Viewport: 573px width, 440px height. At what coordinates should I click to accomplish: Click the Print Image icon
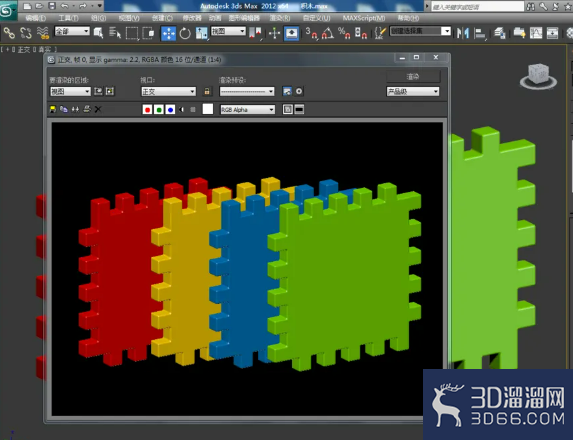pos(87,109)
